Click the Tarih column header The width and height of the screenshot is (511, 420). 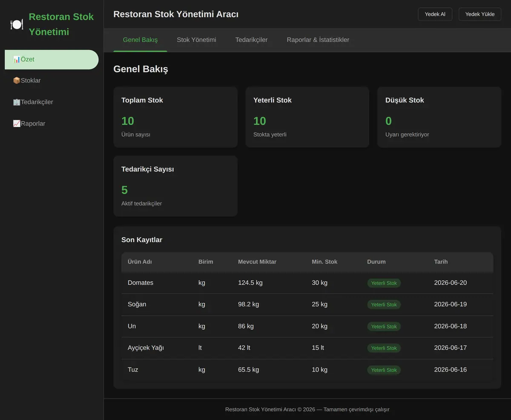(441, 262)
